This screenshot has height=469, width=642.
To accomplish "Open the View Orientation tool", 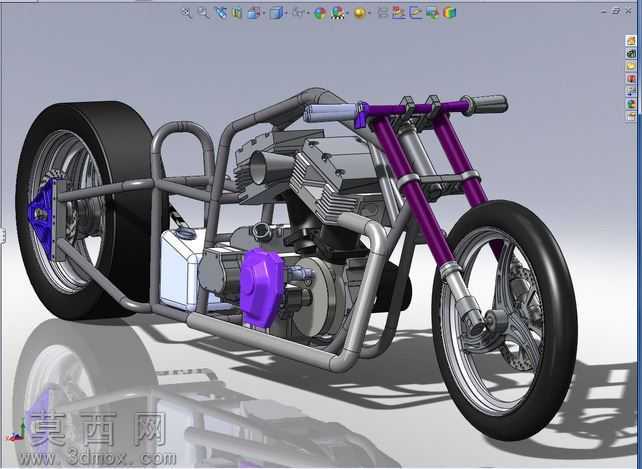I will (254, 13).
